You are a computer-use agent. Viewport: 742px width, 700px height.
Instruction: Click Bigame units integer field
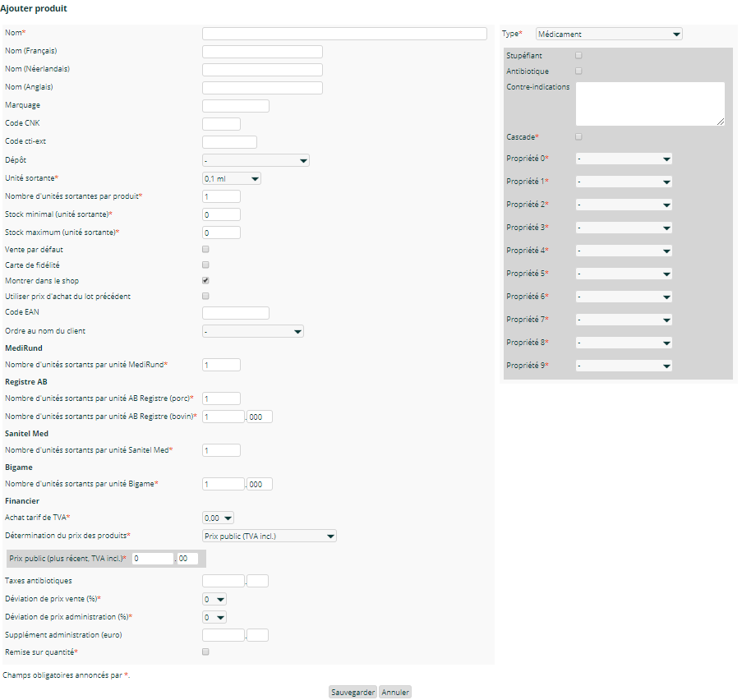click(x=224, y=484)
